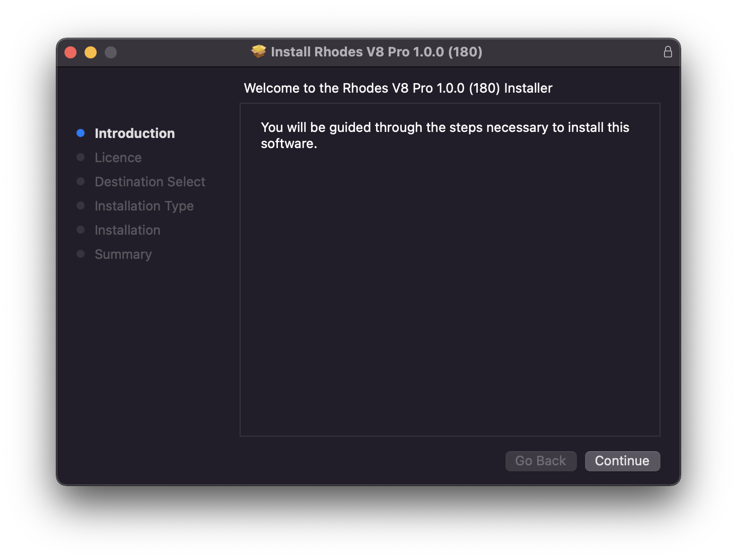Click the blue Introduction step bullet
The image size is (737, 560).
(x=81, y=133)
